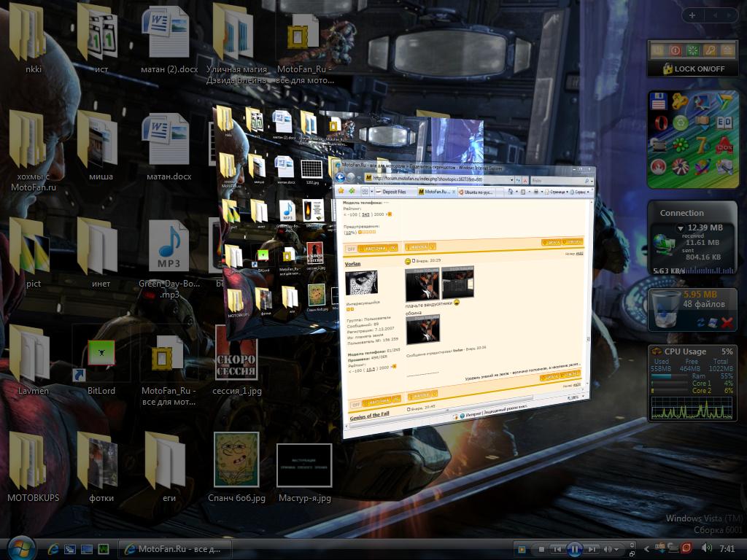The height and width of the screenshot is (560, 747).
Task: Click the red power icon in lock gadget
Action: (675, 50)
